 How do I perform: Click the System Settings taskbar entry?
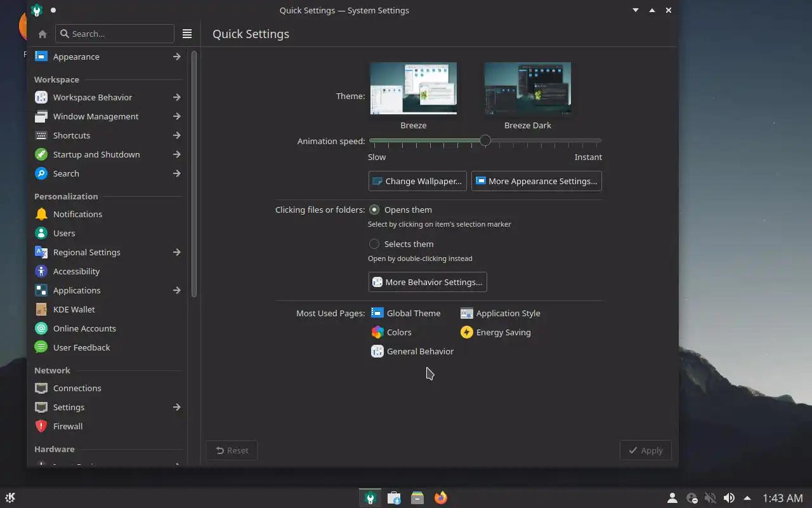[x=370, y=498]
